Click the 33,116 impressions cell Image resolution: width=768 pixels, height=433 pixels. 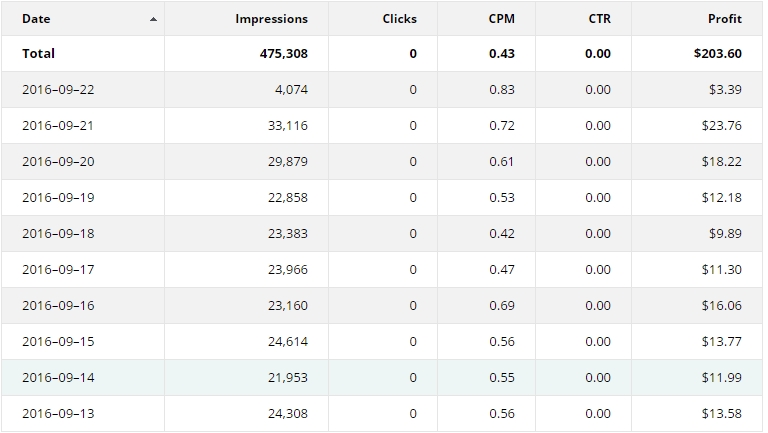tap(286, 126)
